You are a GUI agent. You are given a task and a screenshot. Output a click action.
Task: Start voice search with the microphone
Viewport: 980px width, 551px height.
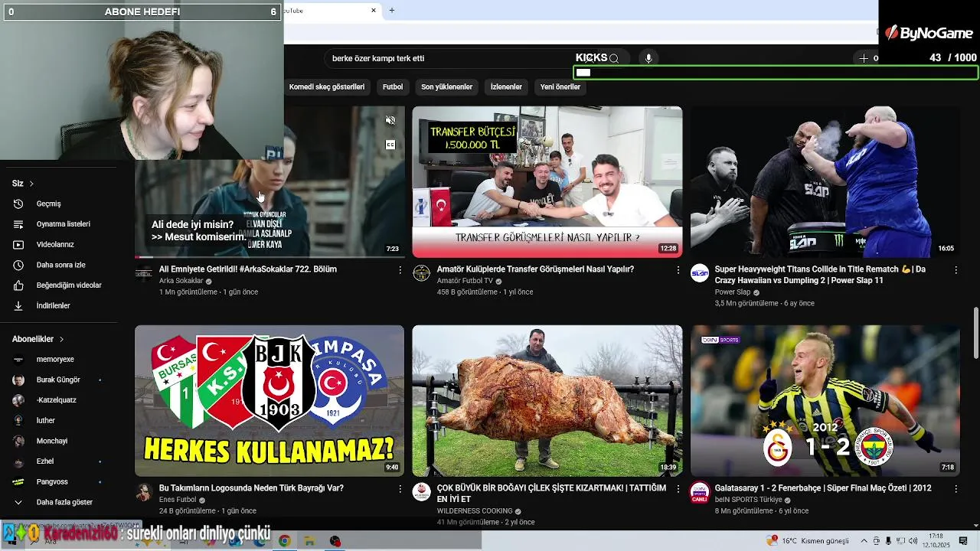pyautogui.click(x=648, y=58)
